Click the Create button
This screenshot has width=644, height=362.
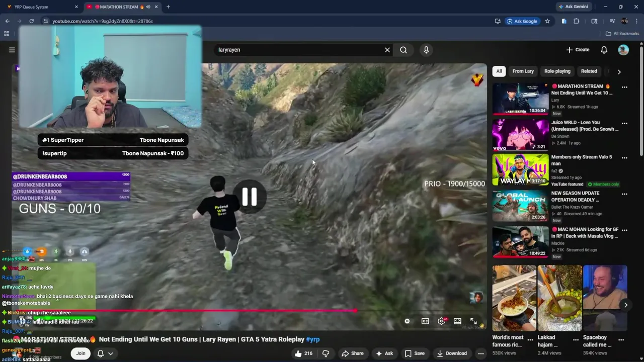coord(578,50)
